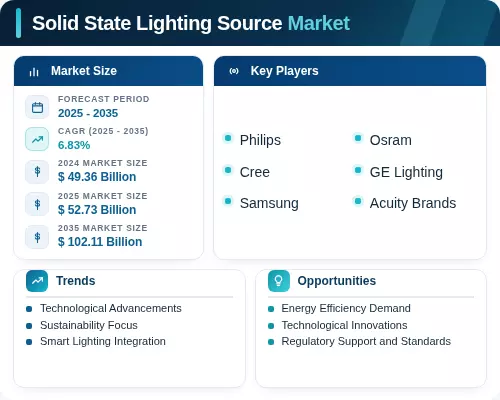The width and height of the screenshot is (500, 400).
Task: Click the Trends section heading
Action: point(76,281)
